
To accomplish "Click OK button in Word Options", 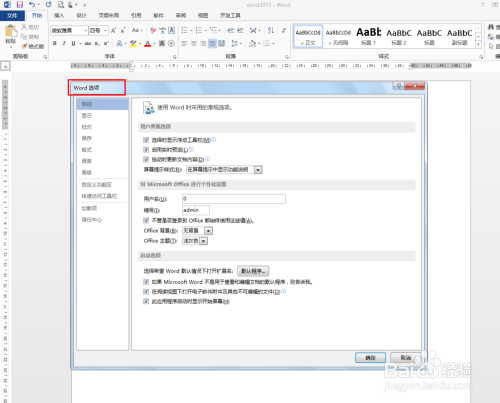I will point(370,358).
